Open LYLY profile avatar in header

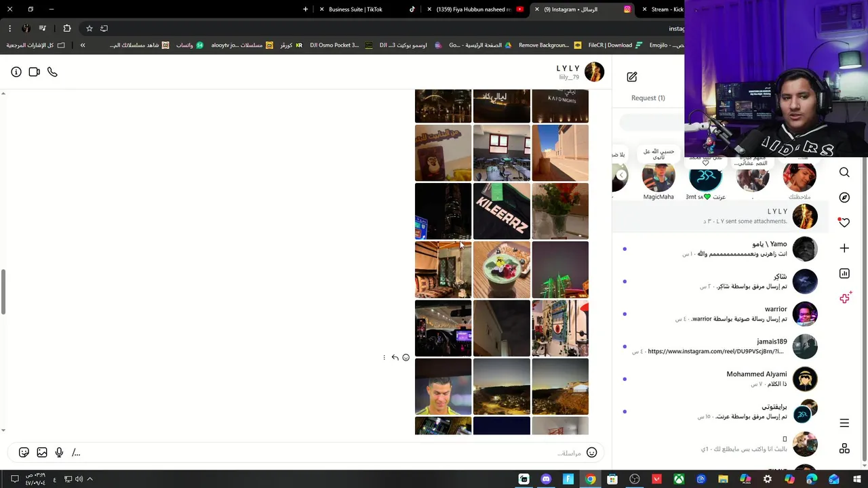pos(594,72)
